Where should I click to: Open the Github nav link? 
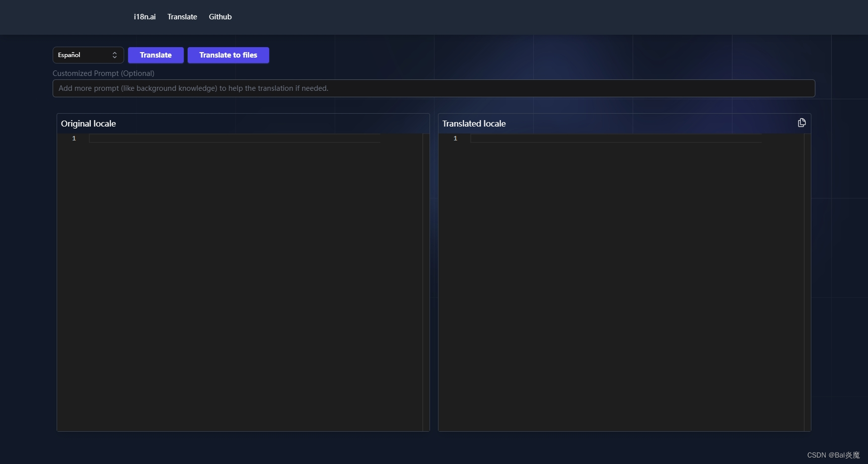click(x=220, y=17)
